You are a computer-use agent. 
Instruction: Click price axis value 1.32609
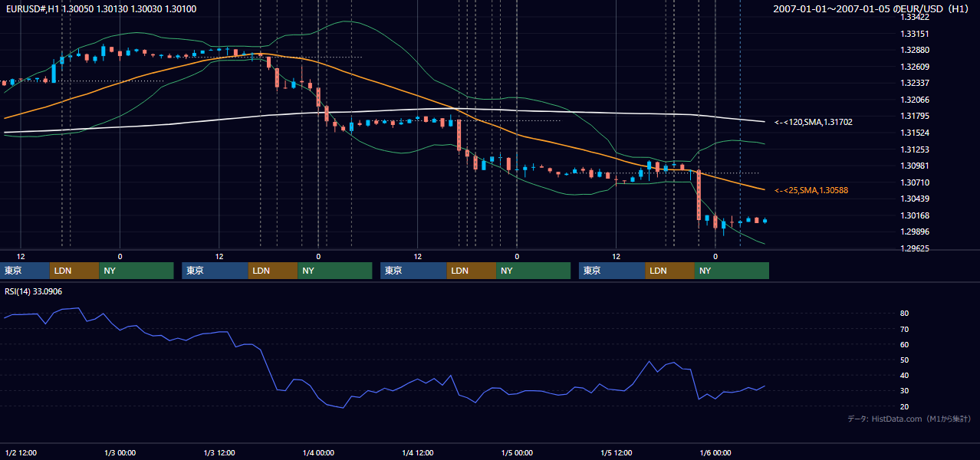[915, 67]
